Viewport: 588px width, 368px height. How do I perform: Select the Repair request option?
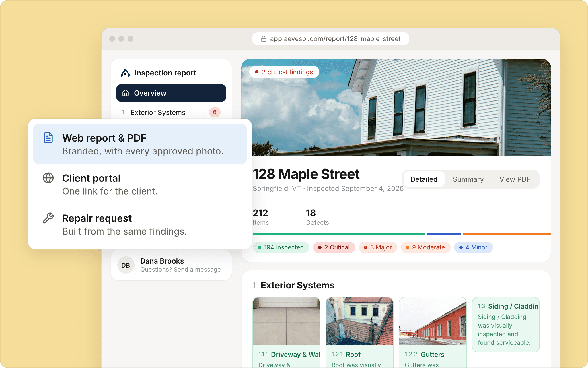140,224
